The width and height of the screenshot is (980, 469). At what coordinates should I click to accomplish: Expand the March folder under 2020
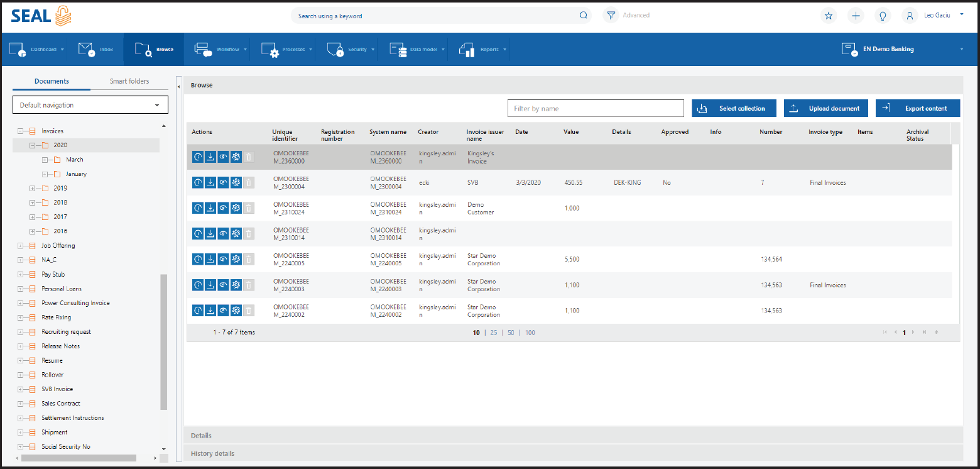tap(45, 160)
